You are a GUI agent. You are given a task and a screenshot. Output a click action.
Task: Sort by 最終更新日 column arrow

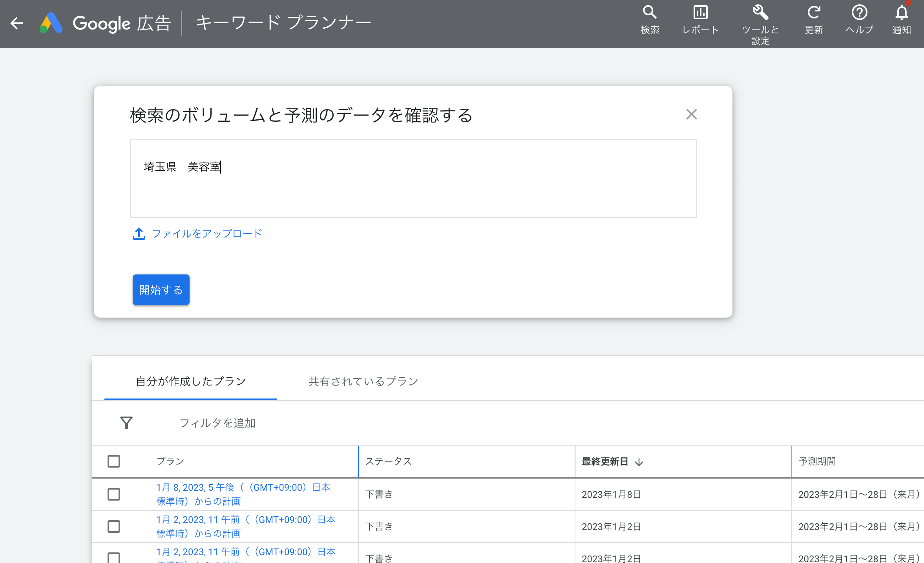639,462
